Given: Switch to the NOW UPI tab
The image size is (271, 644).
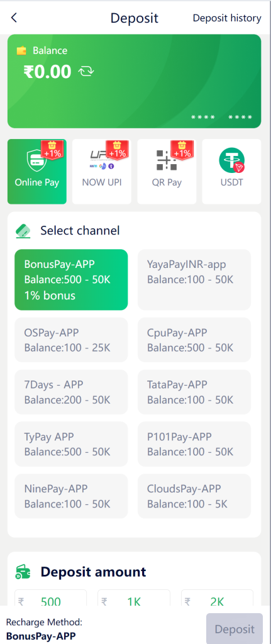Looking at the screenshot, I should click(x=102, y=172).
